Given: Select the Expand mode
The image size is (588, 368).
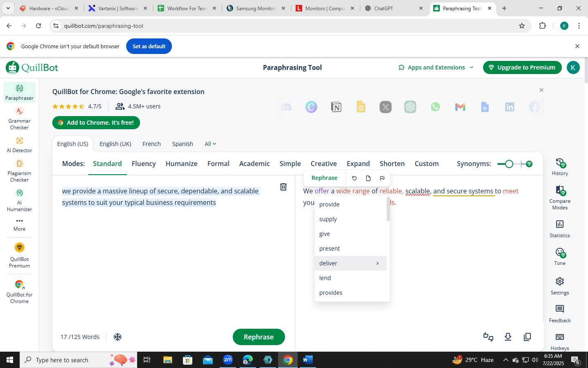Looking at the screenshot, I should 358,164.
